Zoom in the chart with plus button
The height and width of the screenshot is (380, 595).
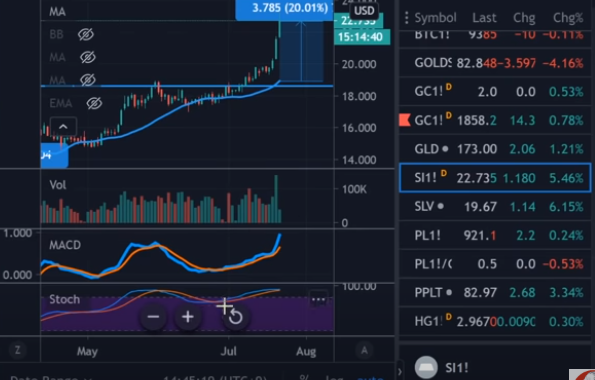click(188, 316)
